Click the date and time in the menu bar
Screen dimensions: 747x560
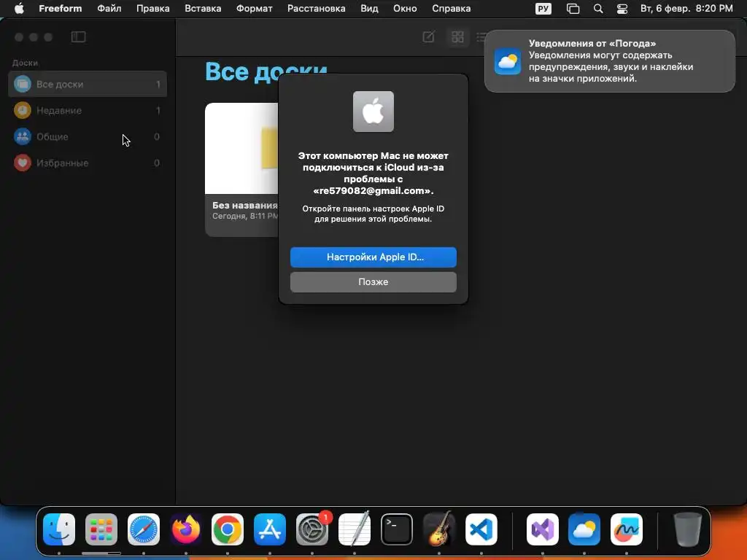(x=686, y=9)
